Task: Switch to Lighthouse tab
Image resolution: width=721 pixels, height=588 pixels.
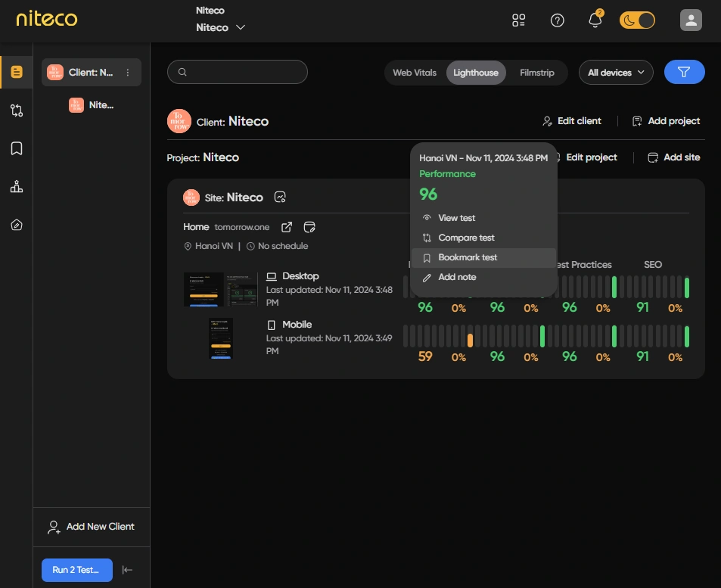Action: tap(475, 73)
